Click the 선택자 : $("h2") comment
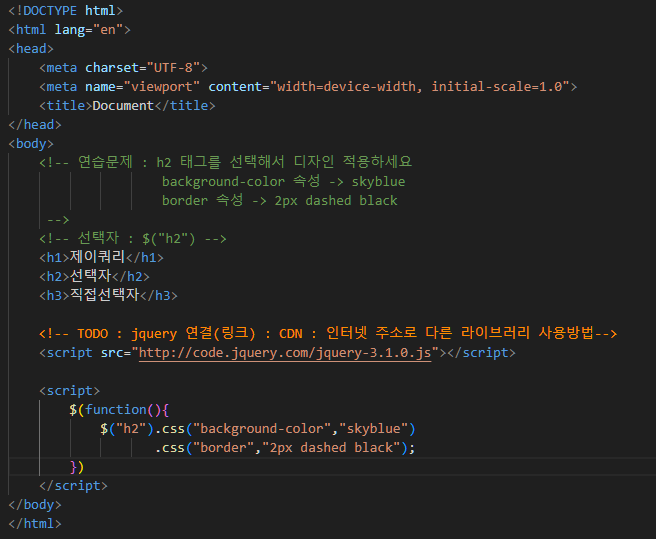Image resolution: width=656 pixels, height=539 pixels. click(x=133, y=239)
